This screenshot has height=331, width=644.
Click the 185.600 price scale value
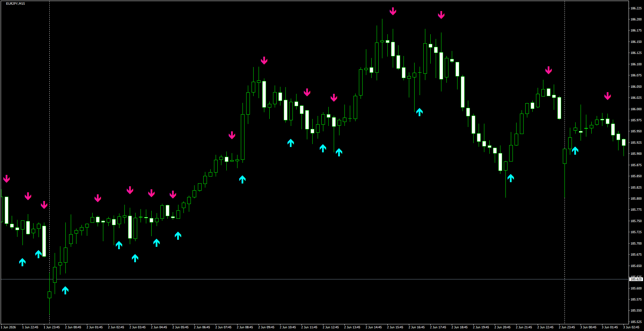point(636,288)
